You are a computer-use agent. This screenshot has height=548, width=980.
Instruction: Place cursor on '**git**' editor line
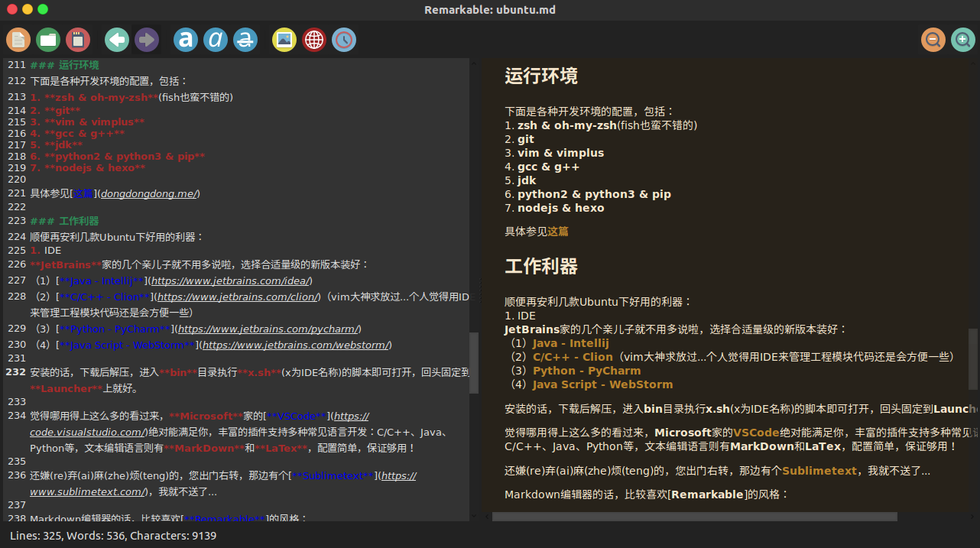55,111
